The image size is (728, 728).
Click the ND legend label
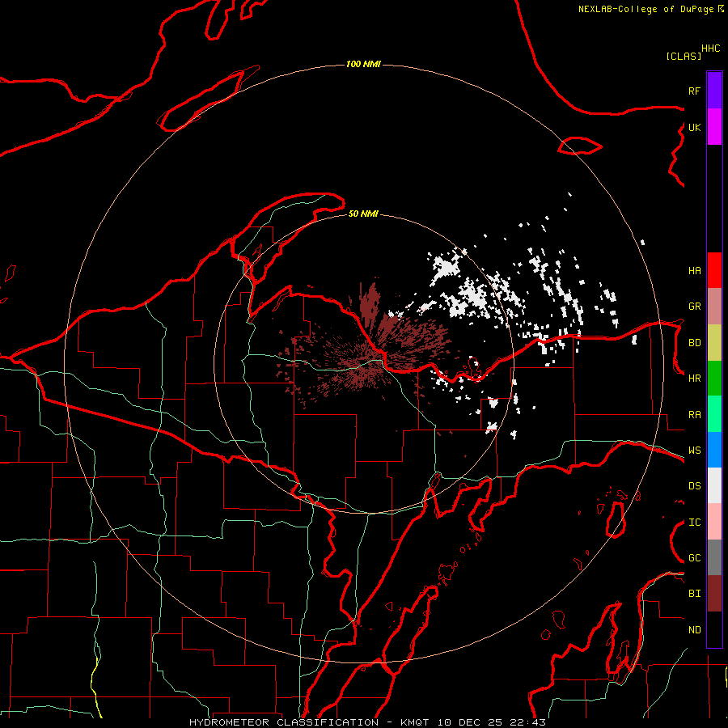click(694, 630)
